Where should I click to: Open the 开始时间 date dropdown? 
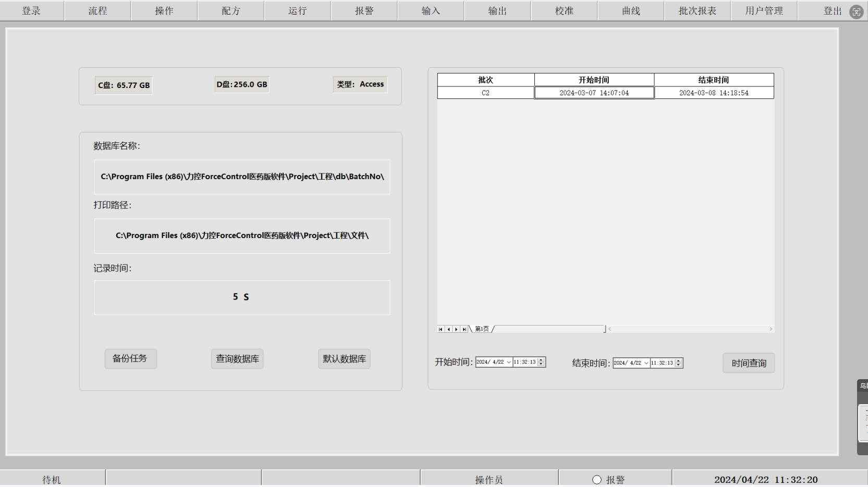[x=509, y=362]
